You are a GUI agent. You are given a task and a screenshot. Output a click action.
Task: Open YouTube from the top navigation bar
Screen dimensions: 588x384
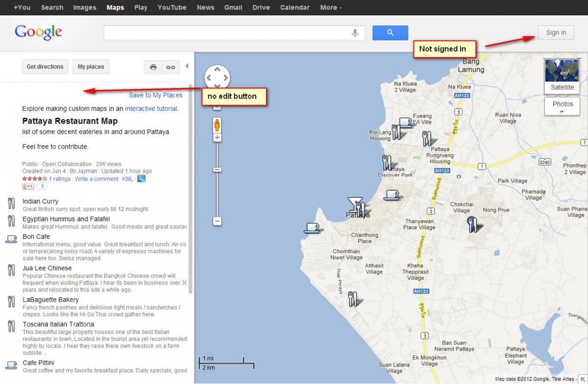coord(171,7)
